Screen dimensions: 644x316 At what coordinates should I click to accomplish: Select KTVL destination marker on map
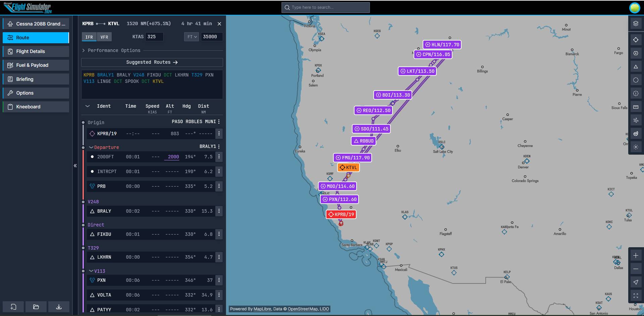coord(348,167)
